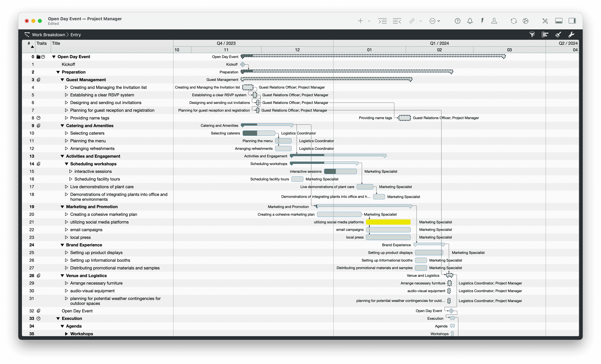The width and height of the screenshot is (601, 364).
Task: Open the lightning bolt actions icon
Action: point(482,21)
